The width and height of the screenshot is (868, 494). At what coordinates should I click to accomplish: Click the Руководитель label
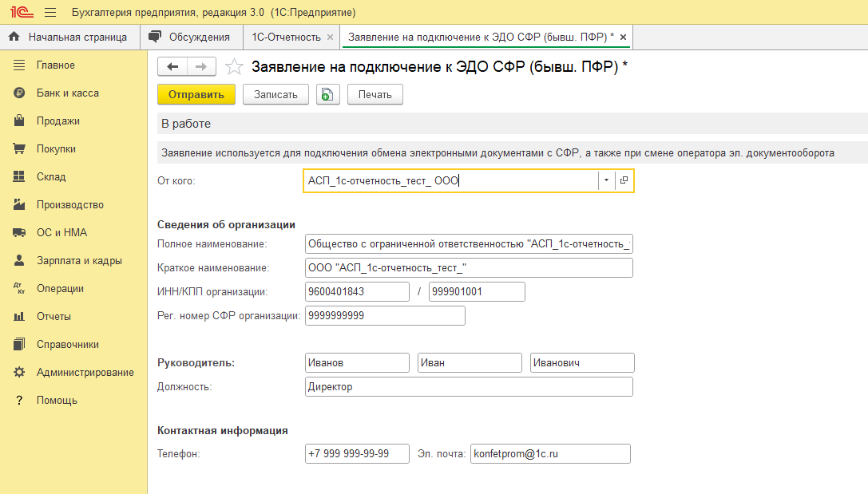196,363
